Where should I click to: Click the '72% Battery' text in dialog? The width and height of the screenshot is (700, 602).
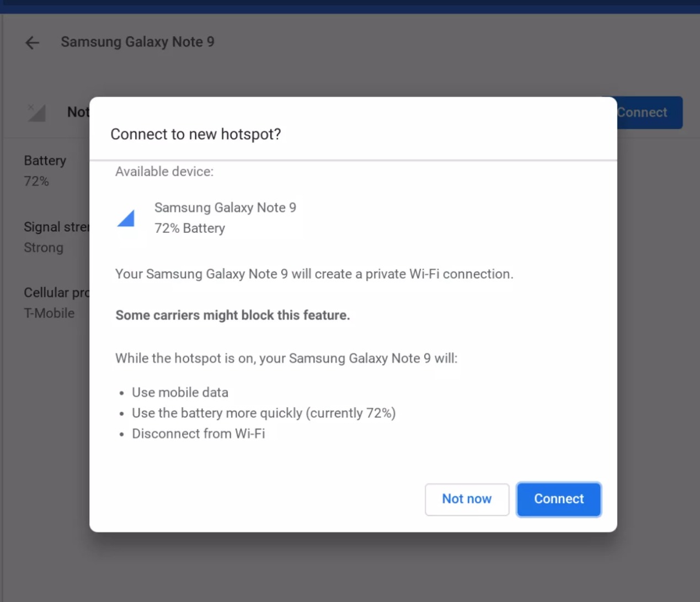click(190, 228)
